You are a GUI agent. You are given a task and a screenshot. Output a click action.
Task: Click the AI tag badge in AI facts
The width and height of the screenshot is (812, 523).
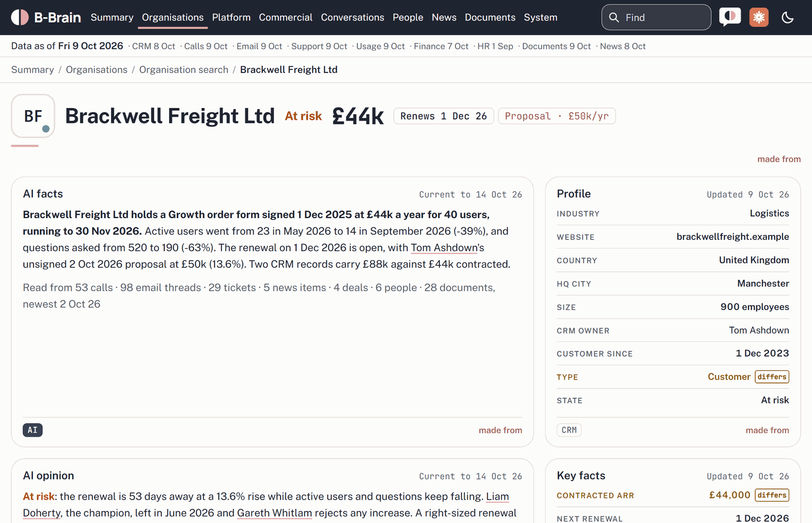(x=32, y=430)
